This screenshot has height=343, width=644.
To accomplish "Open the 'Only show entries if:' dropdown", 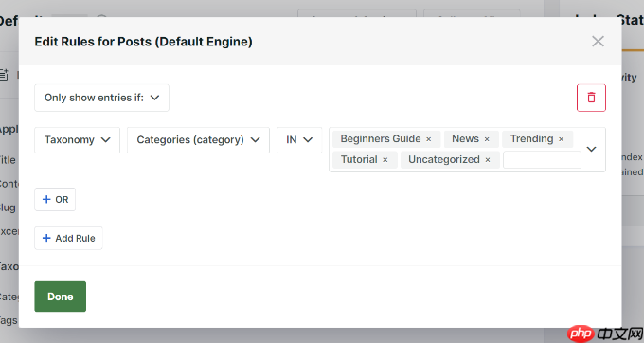I will 102,98.
